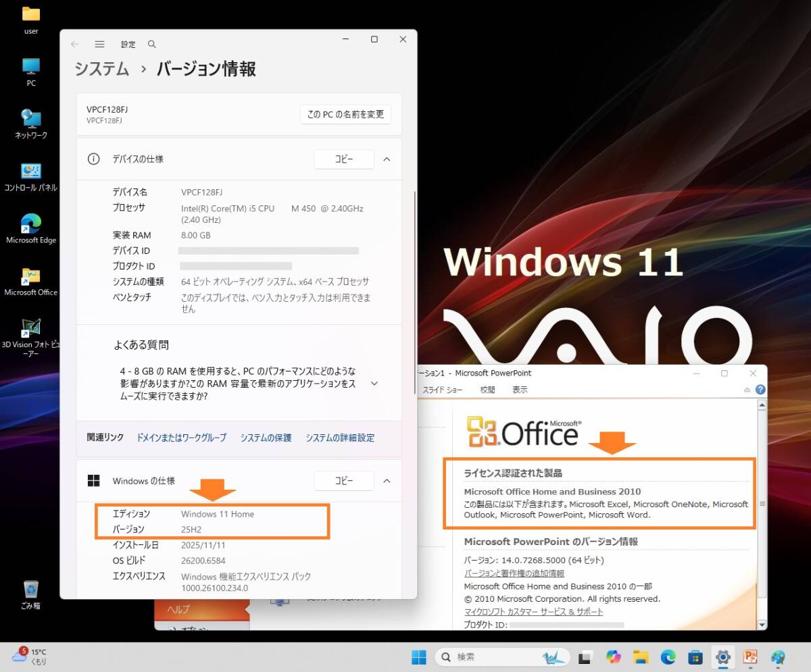Viewport: 811px width, 672px height.
Task: Click the Windows Start button
Action: tap(419, 656)
